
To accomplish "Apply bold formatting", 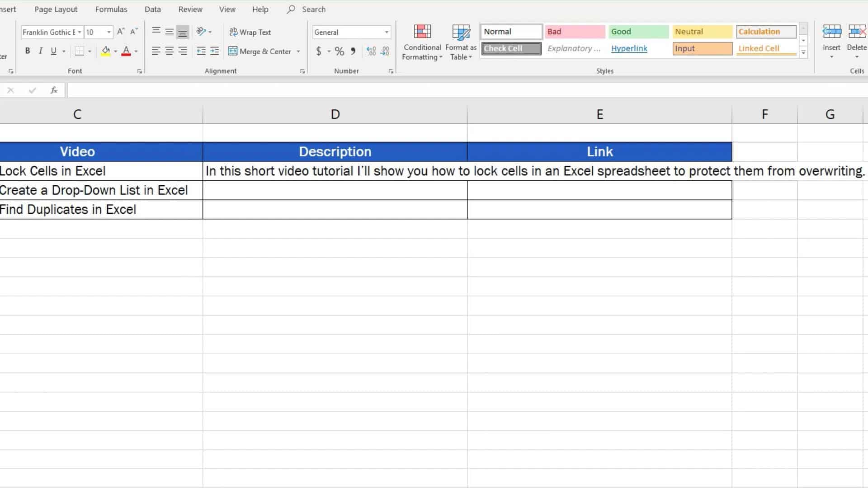I will point(27,51).
